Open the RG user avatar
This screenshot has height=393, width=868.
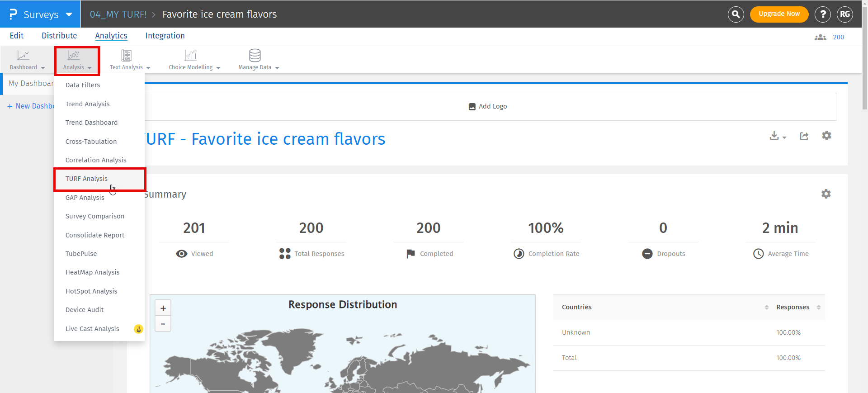pyautogui.click(x=845, y=14)
